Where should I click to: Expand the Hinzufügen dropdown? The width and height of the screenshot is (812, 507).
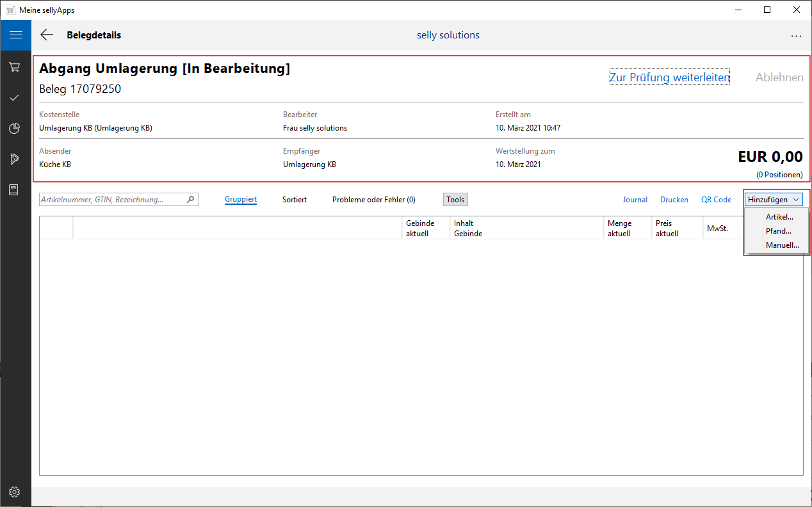point(773,200)
